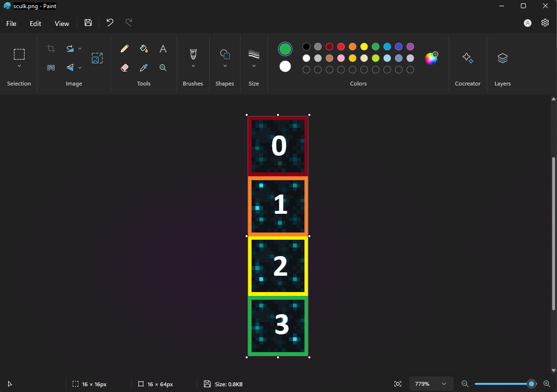This screenshot has width=557, height=392.
Task: Click the vertical scrollbar thumb
Action: pos(554,234)
